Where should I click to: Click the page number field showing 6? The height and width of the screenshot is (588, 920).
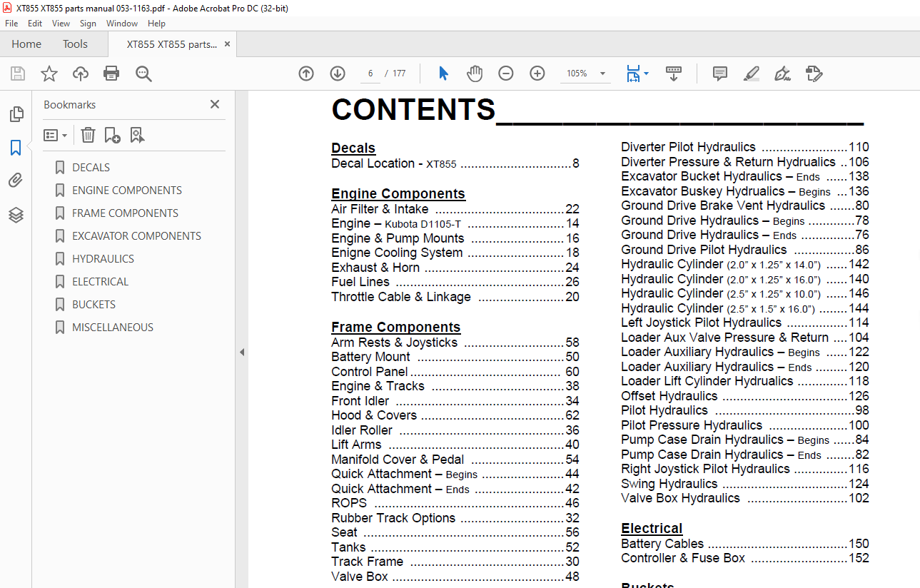click(370, 73)
